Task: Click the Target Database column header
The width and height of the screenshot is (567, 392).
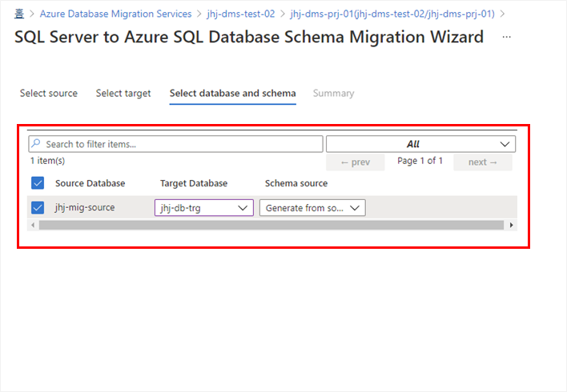Action: tap(194, 183)
